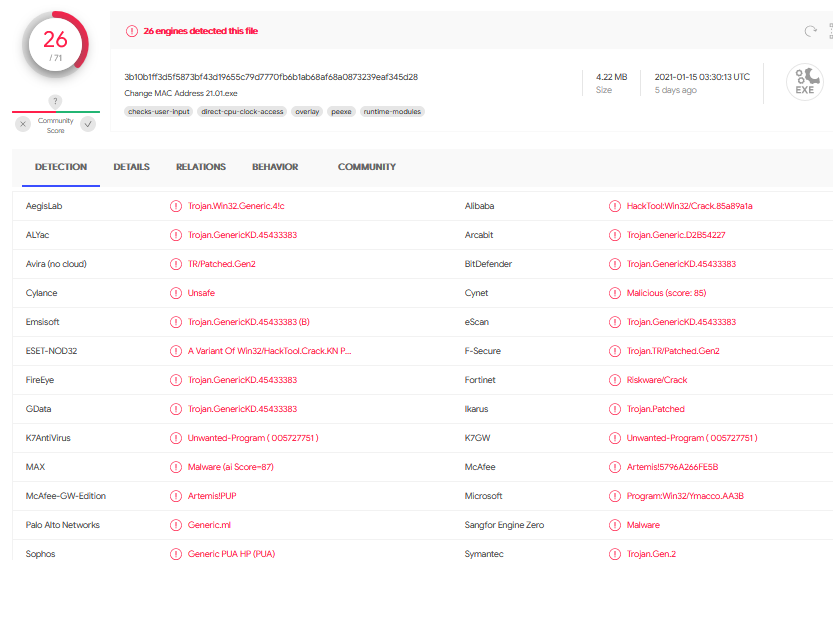
Task: Switch to the DETAILS tab
Action: (x=131, y=167)
